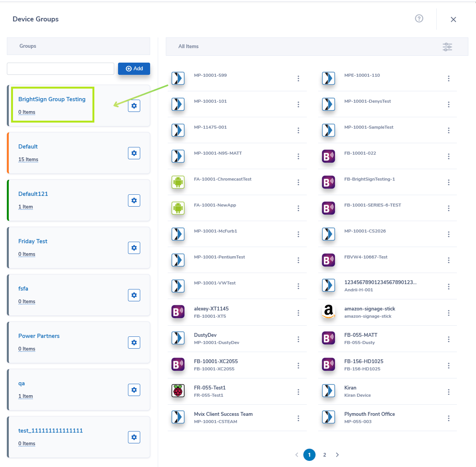
Task: Open the Power Partners group link
Action: [39, 336]
